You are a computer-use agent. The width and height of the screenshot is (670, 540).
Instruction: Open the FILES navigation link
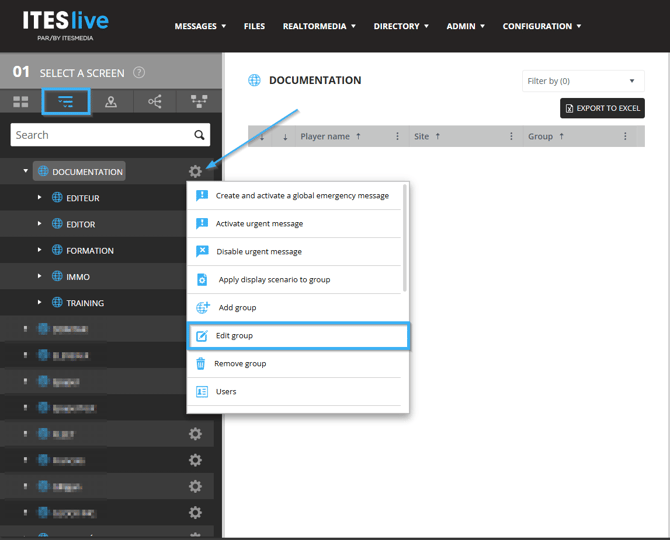[254, 26]
